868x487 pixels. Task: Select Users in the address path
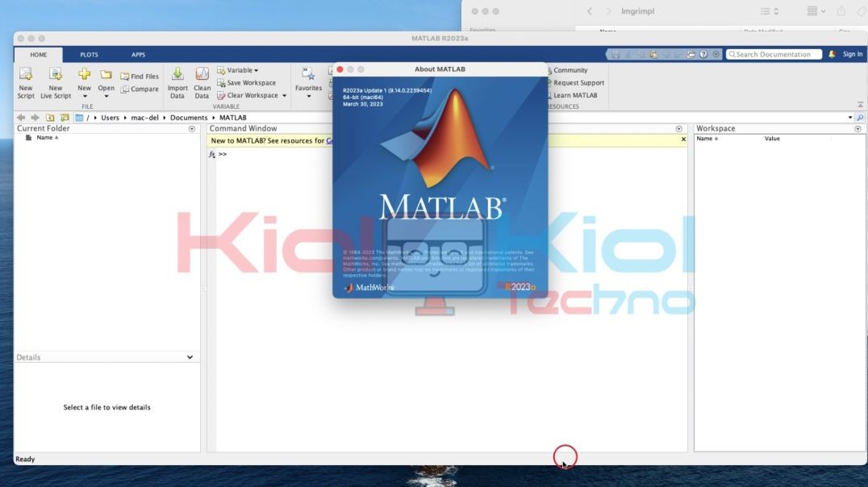pos(110,118)
